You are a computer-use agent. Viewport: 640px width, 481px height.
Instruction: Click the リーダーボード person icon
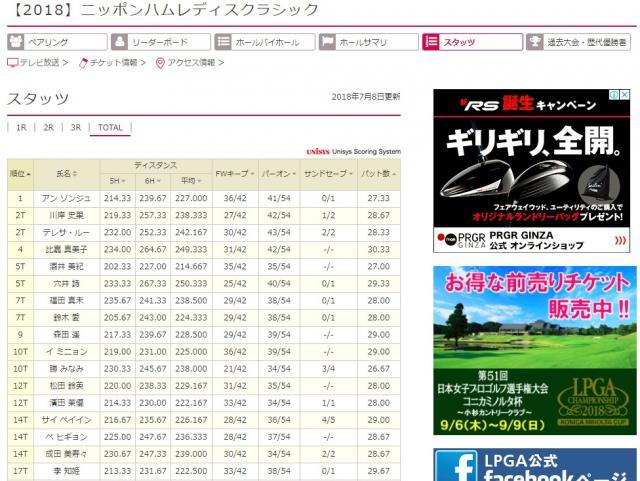pyautogui.click(x=120, y=42)
